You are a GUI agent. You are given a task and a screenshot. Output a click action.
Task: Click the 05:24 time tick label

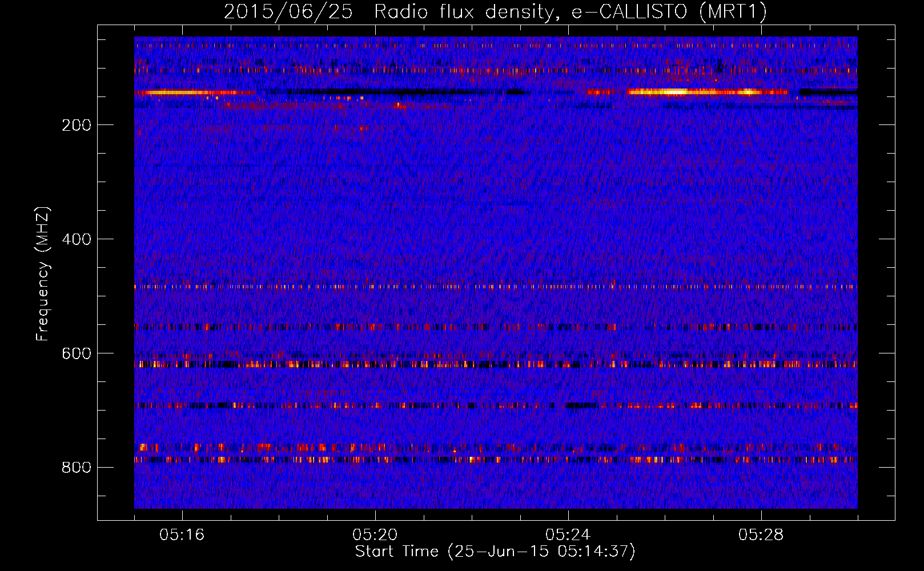coord(568,535)
